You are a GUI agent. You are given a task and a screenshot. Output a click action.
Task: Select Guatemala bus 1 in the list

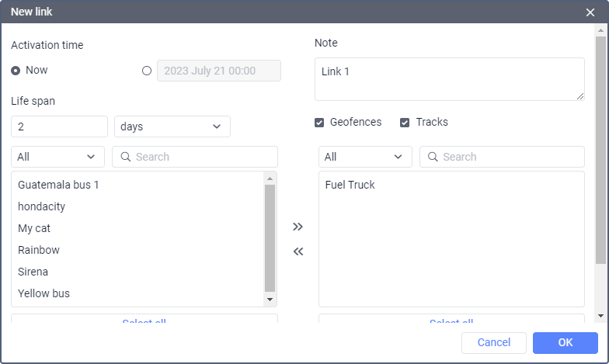(58, 185)
